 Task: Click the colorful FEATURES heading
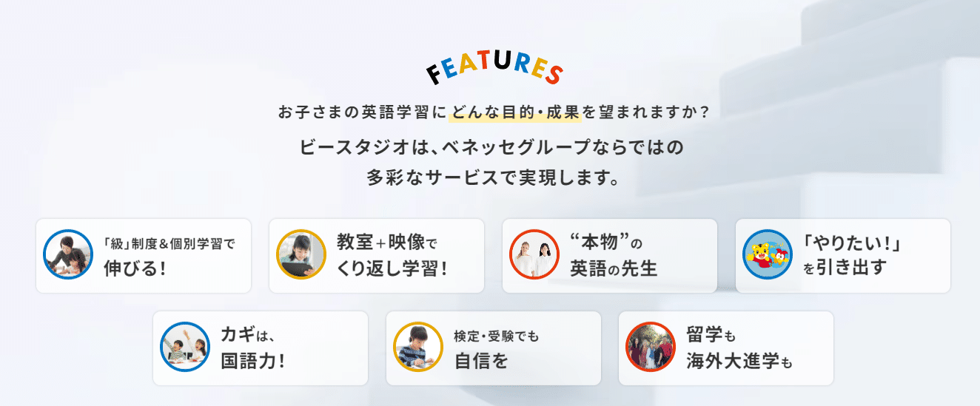495,68
